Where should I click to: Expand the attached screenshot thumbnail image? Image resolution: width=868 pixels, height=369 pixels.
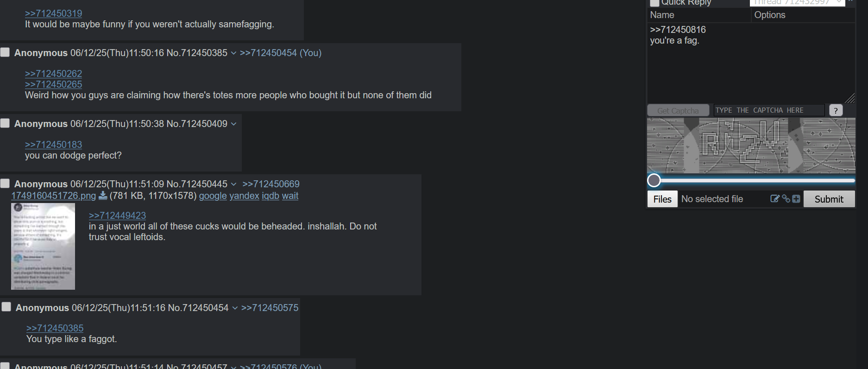coord(43,246)
